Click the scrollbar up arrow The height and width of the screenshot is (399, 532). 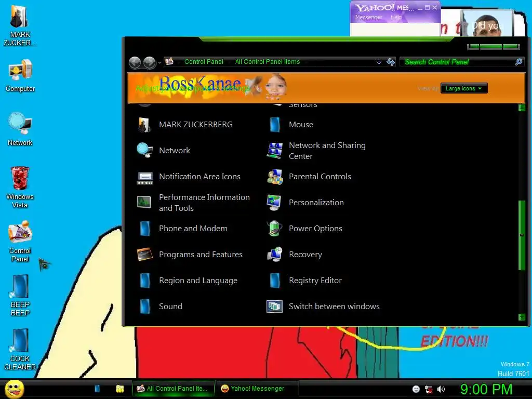(522, 108)
